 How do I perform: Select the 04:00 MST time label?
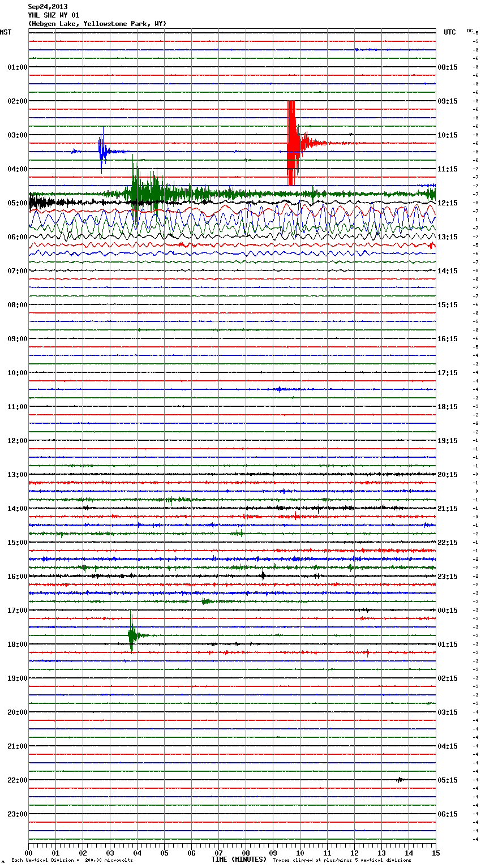tap(18, 169)
